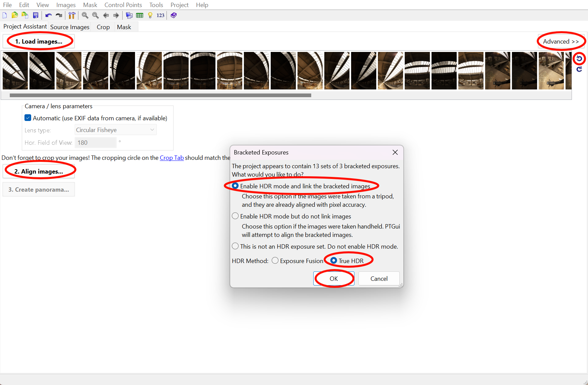Click the thumbnail strip horizontal scrollbar
This screenshot has width=588, height=385.
[x=160, y=95]
